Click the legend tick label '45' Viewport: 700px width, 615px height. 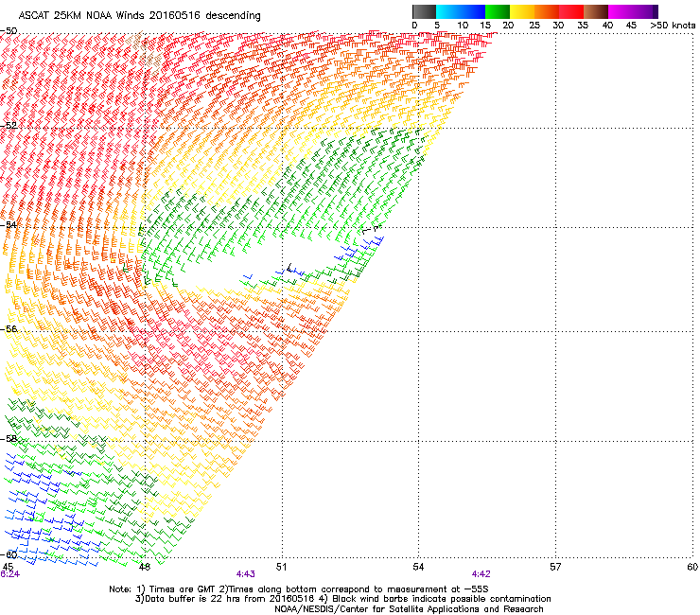click(x=631, y=26)
